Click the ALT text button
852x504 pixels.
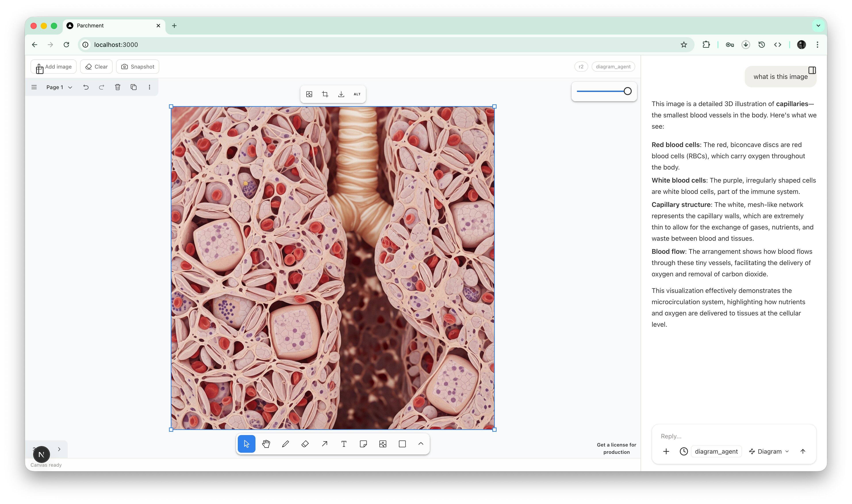pos(357,94)
